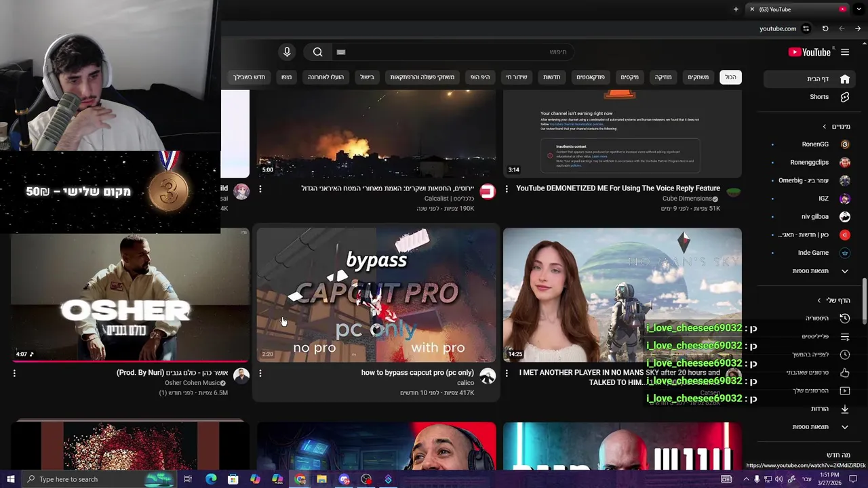This screenshot has width=868, height=488.
Task: Select the 'מוזיקה' filter chip
Action: (663, 77)
